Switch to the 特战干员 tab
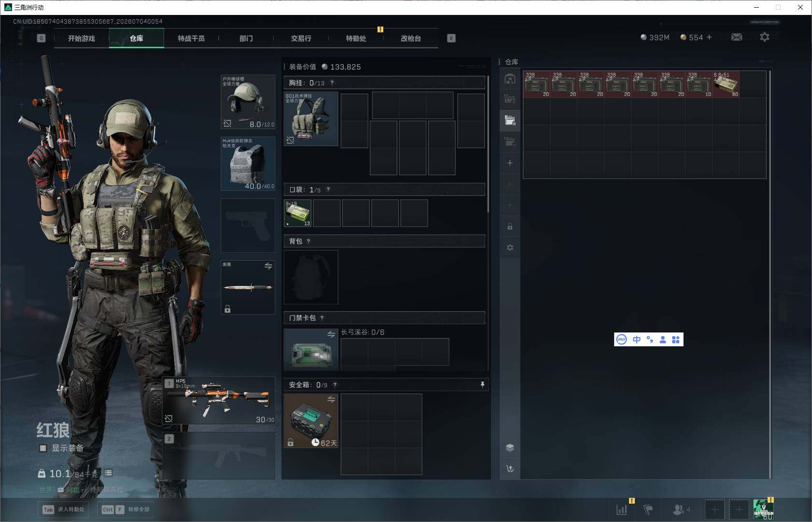812x522 pixels. click(191, 38)
